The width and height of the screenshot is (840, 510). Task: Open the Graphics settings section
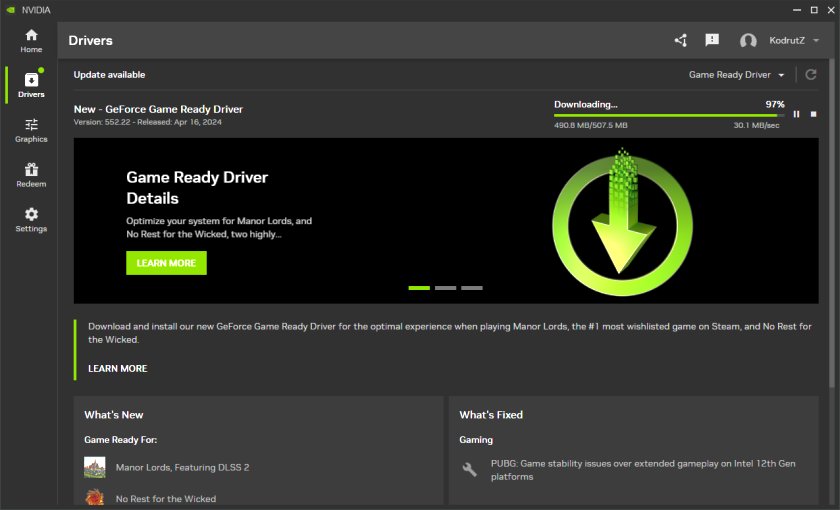(31, 130)
